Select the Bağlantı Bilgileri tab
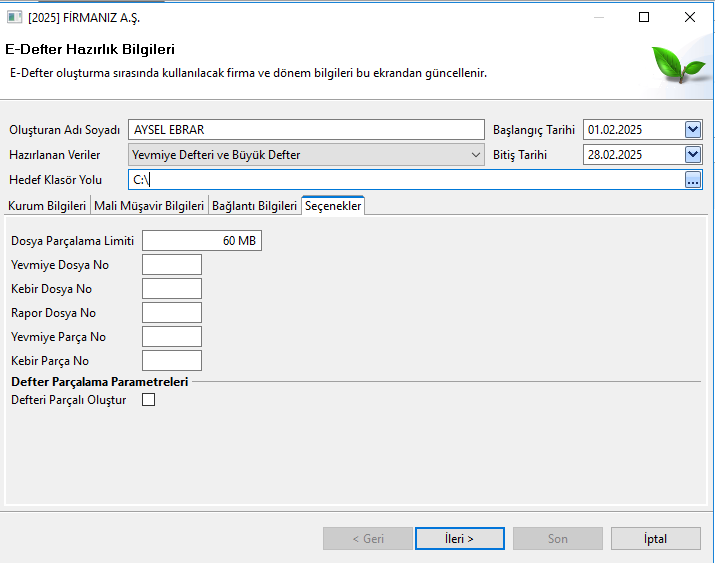Screen dimensions: 715x563 (x=254, y=206)
